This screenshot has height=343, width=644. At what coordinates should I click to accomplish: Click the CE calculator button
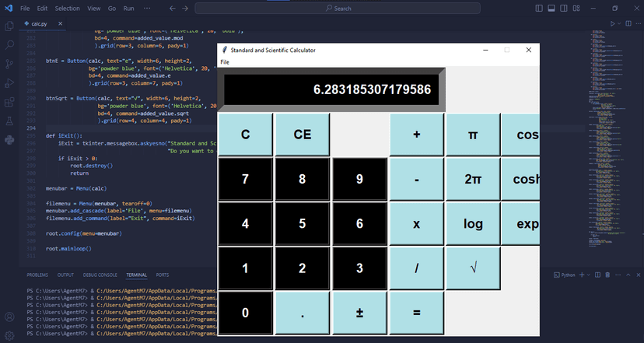(x=303, y=135)
